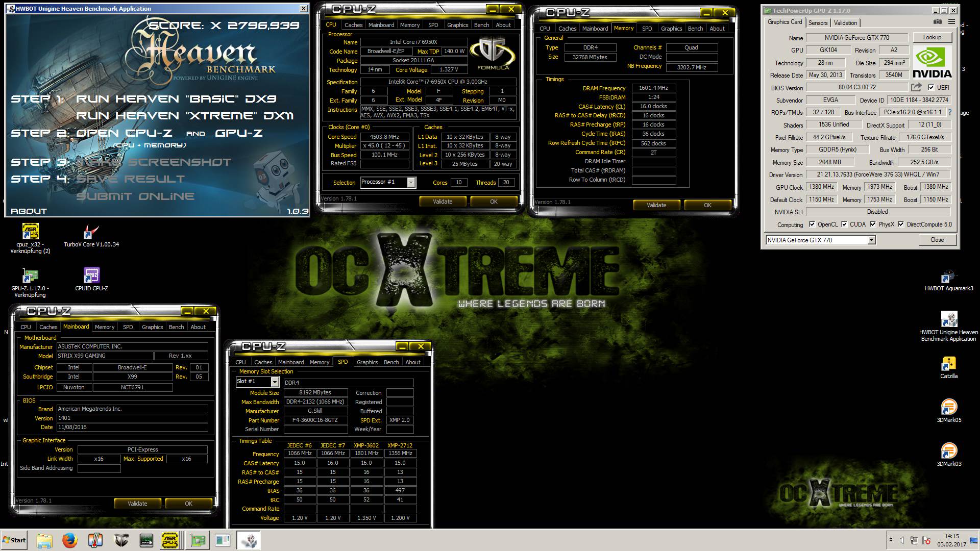Image resolution: width=980 pixels, height=551 pixels.
Task: Open ABOUT in the HWBOT Heaven window
Action: [29, 211]
